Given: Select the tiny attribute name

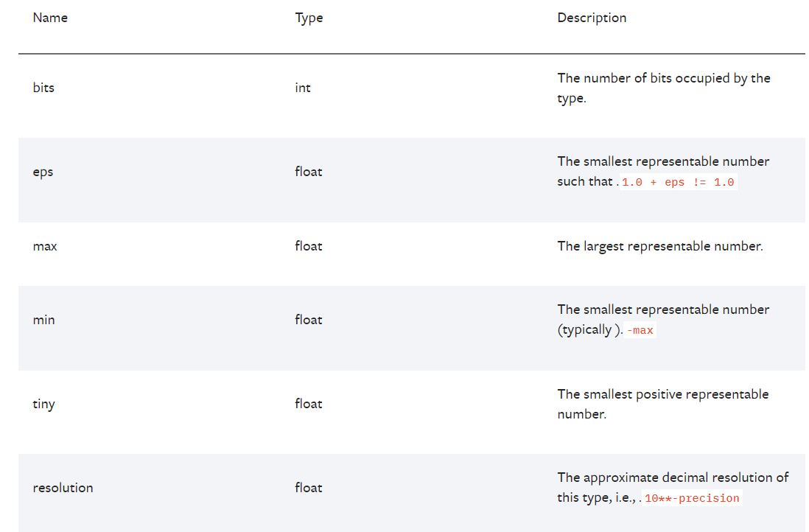Looking at the screenshot, I should 43,404.
